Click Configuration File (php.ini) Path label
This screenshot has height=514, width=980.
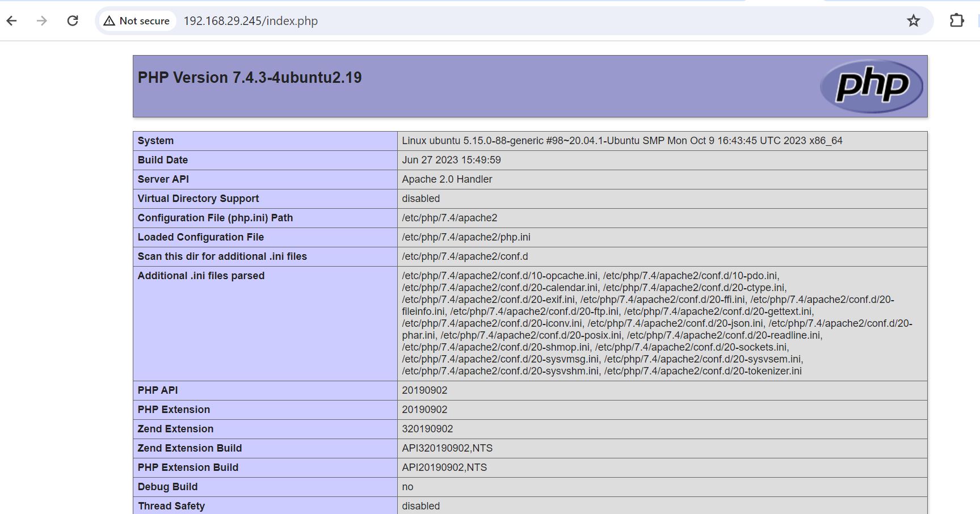pos(215,218)
